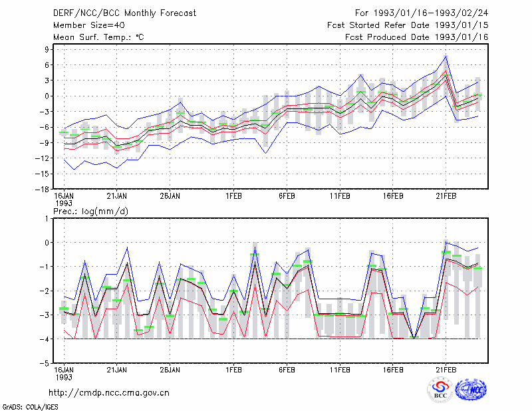Click the Prec.: log(mm/d) chart label
Screen dimensions: 532x411
pyautogui.click(x=90, y=211)
